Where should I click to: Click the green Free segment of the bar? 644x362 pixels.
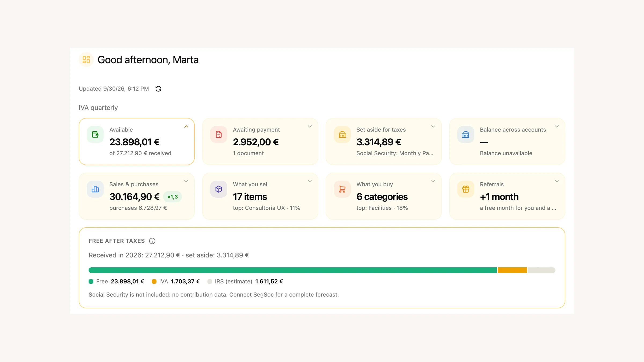click(x=293, y=270)
